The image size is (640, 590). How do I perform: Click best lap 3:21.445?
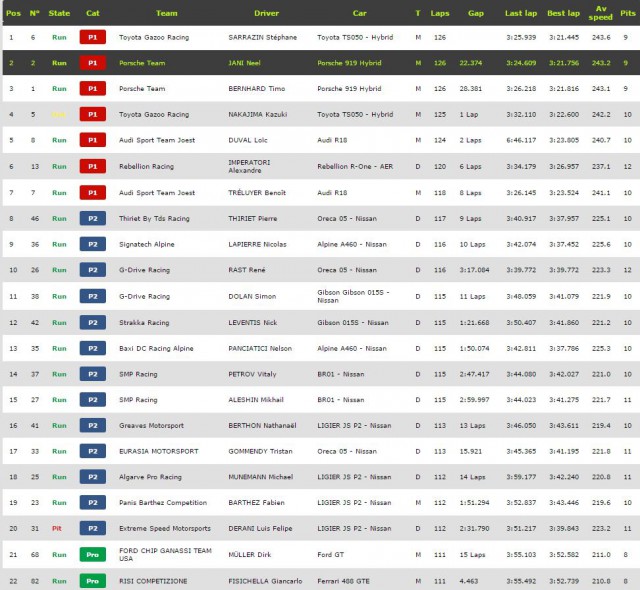pos(564,37)
